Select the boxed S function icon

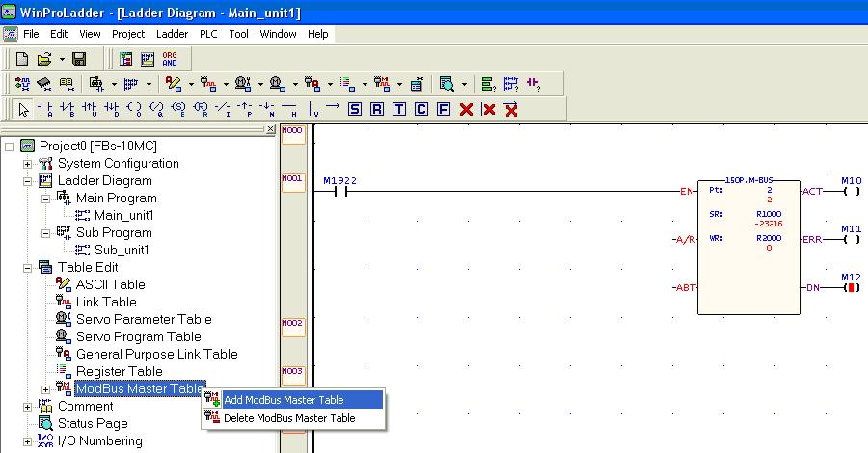(x=355, y=109)
